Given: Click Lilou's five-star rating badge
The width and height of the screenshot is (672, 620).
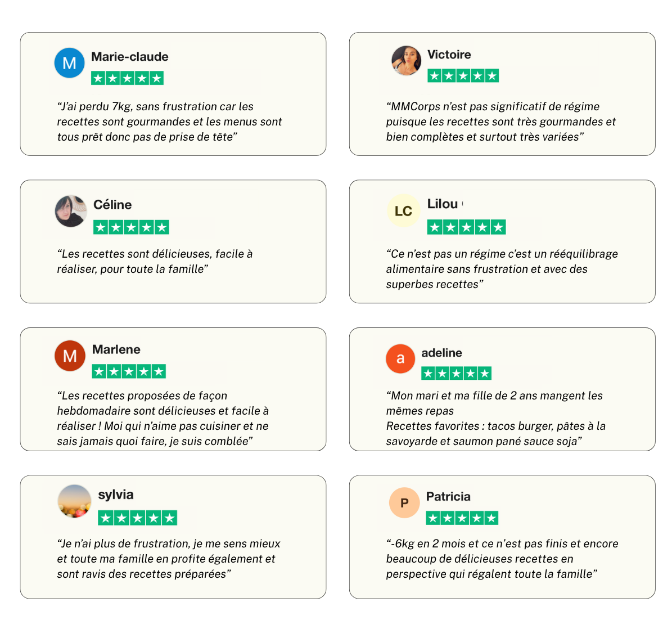Looking at the screenshot, I should pyautogui.click(x=466, y=227).
